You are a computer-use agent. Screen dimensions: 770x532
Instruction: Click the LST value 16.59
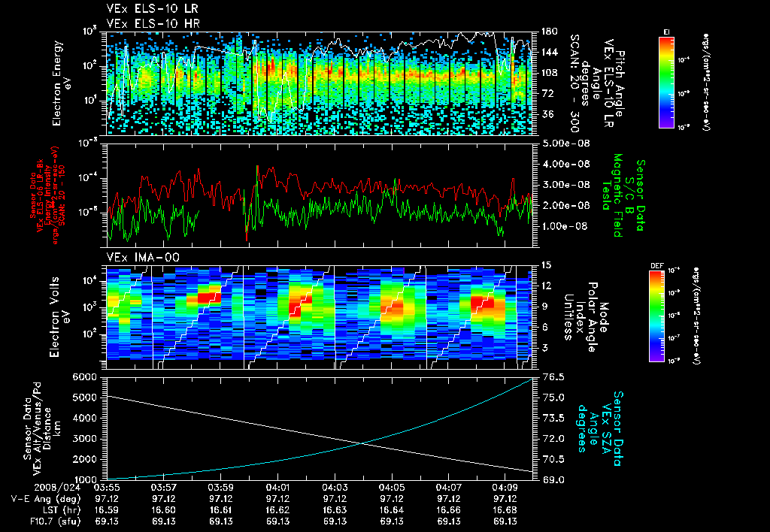click(x=107, y=510)
